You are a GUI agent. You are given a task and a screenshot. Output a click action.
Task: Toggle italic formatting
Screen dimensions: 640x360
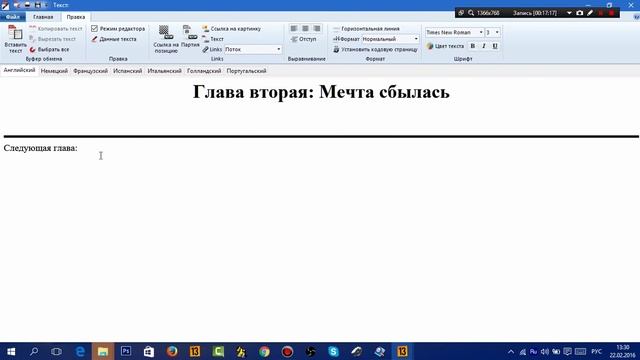pos(484,46)
